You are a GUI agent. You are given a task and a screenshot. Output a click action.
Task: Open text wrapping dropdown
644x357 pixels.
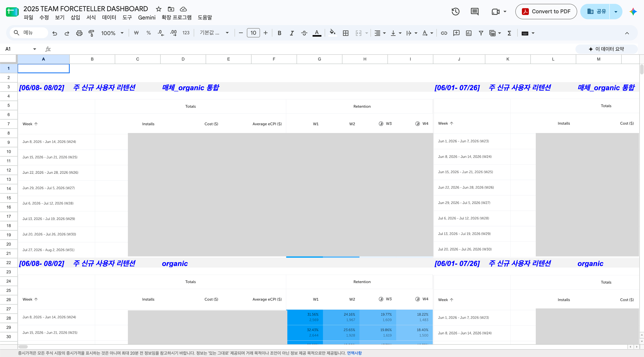click(412, 33)
